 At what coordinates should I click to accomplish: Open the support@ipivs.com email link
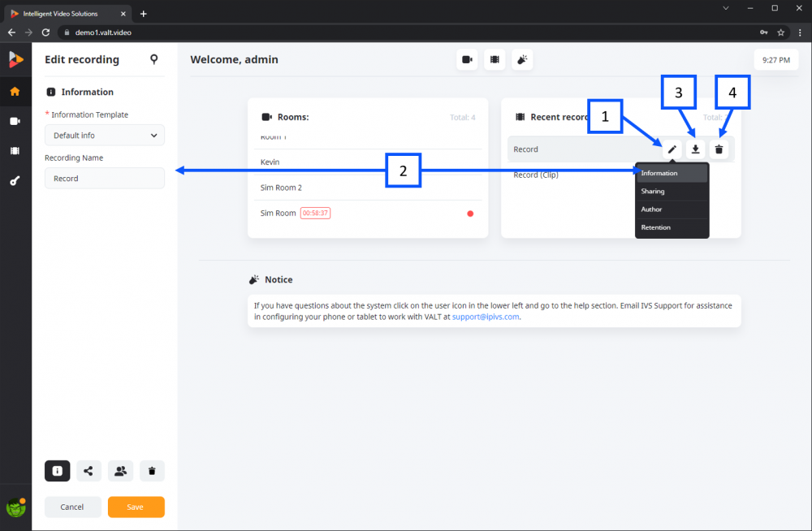pyautogui.click(x=486, y=317)
